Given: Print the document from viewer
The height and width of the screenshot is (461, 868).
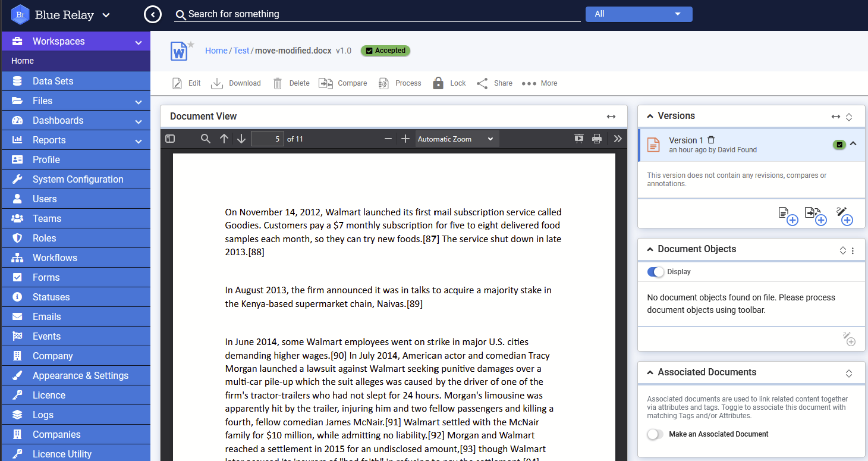Looking at the screenshot, I should (x=597, y=139).
